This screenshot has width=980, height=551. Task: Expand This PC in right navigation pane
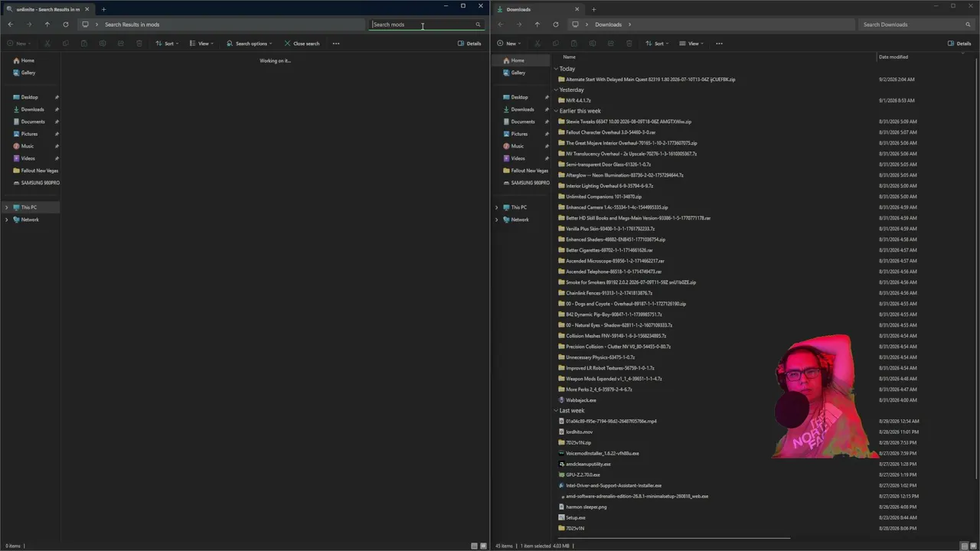pos(496,207)
